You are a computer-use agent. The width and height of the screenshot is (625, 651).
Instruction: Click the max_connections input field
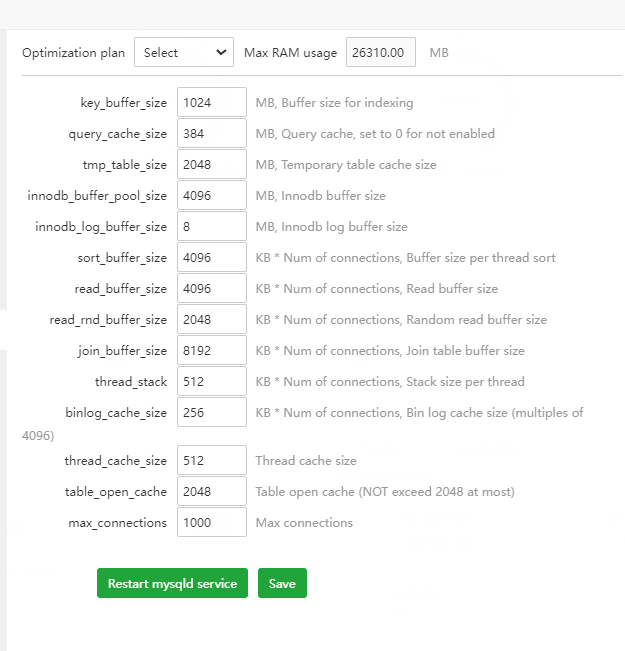pyautogui.click(x=212, y=522)
